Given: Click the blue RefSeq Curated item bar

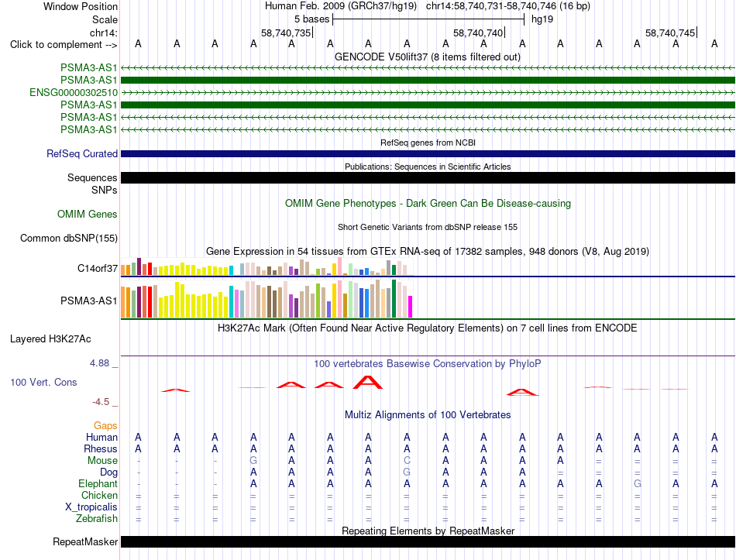Looking at the screenshot, I should [428, 153].
